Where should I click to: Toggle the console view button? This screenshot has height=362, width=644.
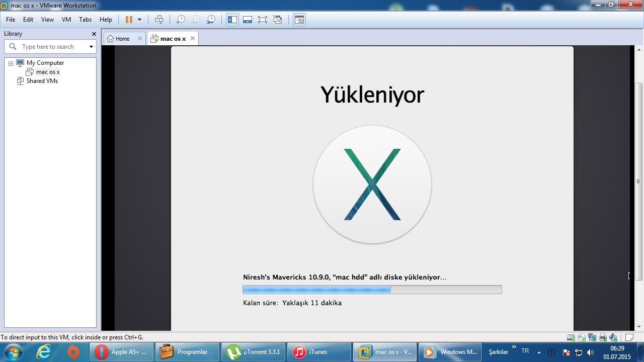coord(299,20)
